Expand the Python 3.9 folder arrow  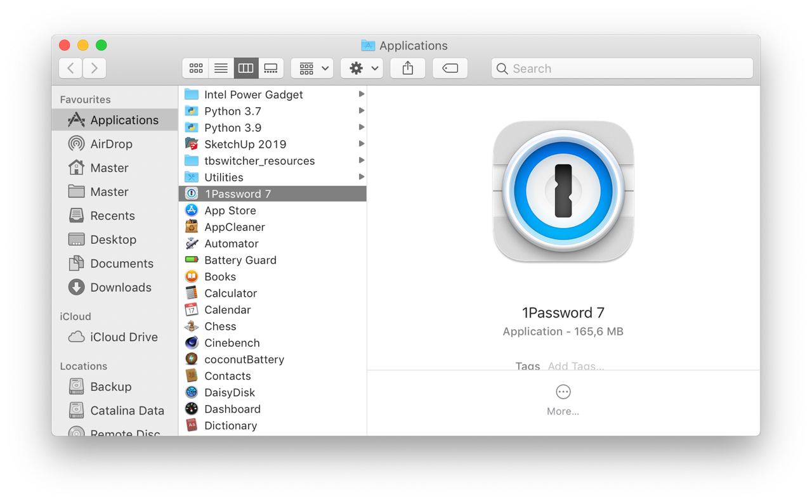tap(361, 127)
